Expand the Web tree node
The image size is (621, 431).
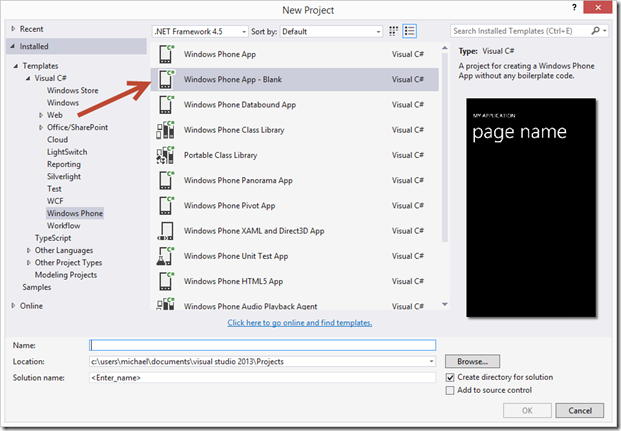click(x=40, y=115)
